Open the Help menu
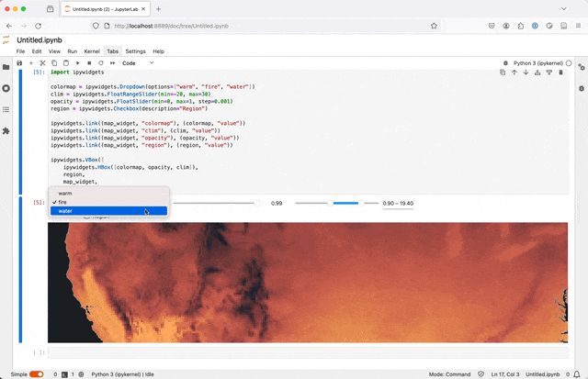The width and height of the screenshot is (588, 379). click(x=159, y=51)
